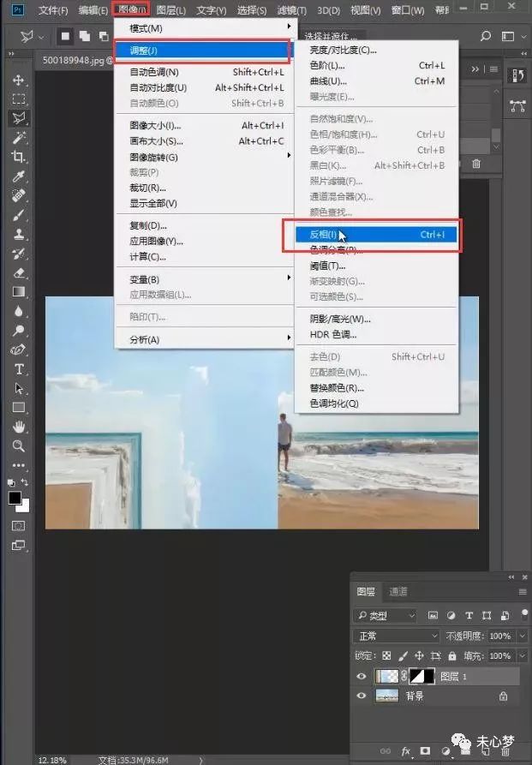Select the Gradient tool
The width and height of the screenshot is (532, 765).
pyautogui.click(x=19, y=292)
